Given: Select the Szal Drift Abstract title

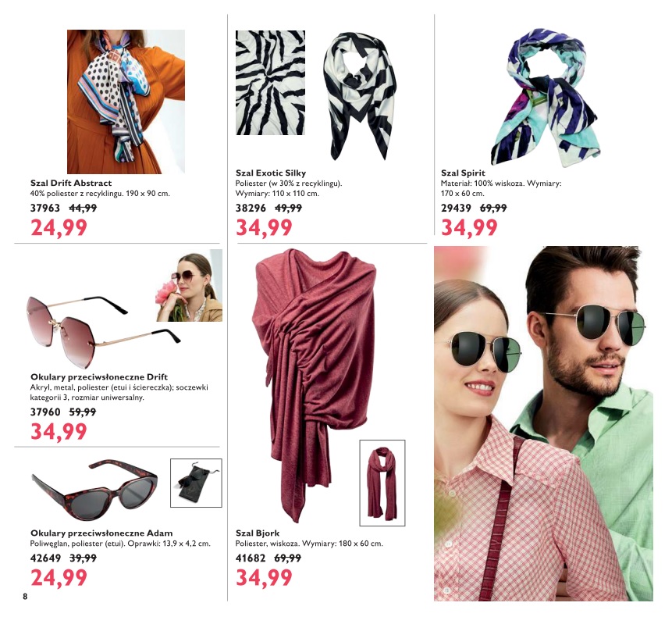Looking at the screenshot, I should pyautogui.click(x=71, y=183).
